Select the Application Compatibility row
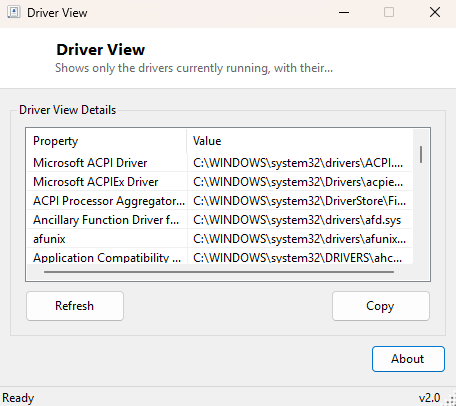The width and height of the screenshot is (456, 406). click(219, 256)
